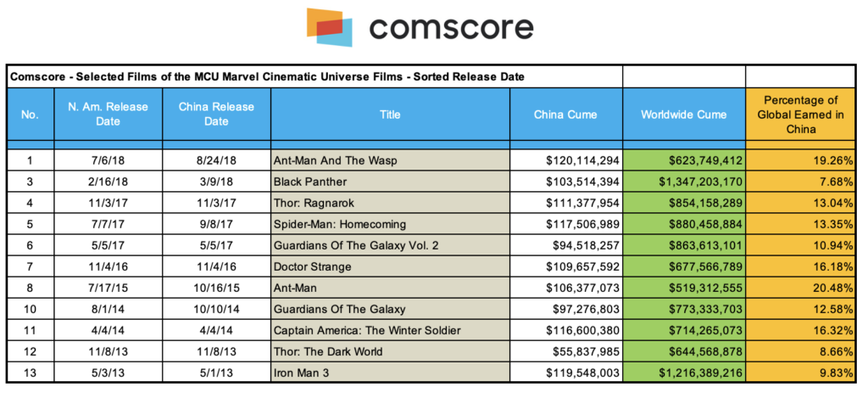Select the China Release Date header
Screen dimensions: 868x398
[216, 115]
